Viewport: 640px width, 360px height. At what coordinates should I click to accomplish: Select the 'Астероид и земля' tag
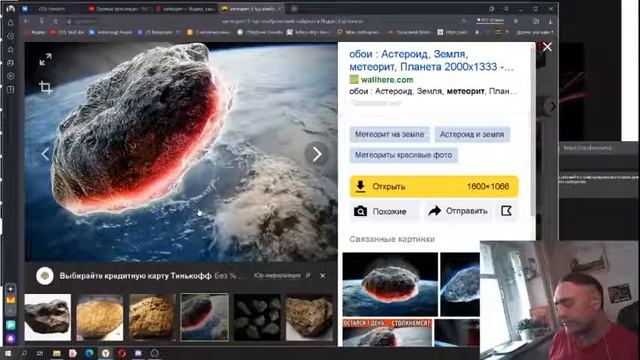point(472,134)
